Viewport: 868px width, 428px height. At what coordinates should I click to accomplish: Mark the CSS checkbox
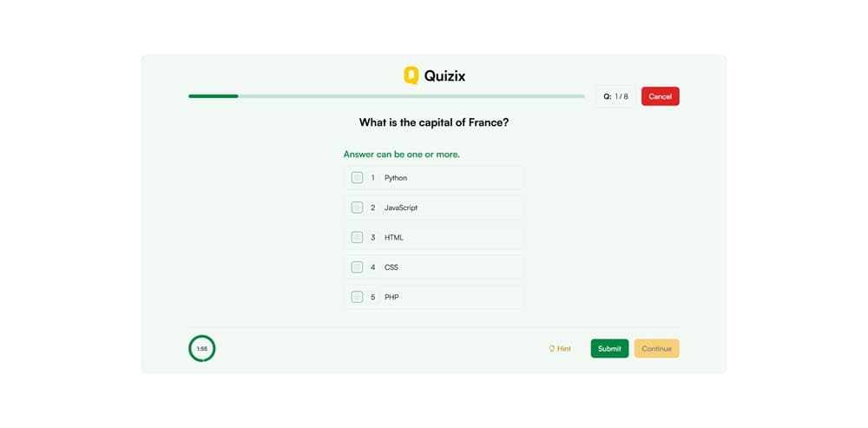click(x=357, y=267)
